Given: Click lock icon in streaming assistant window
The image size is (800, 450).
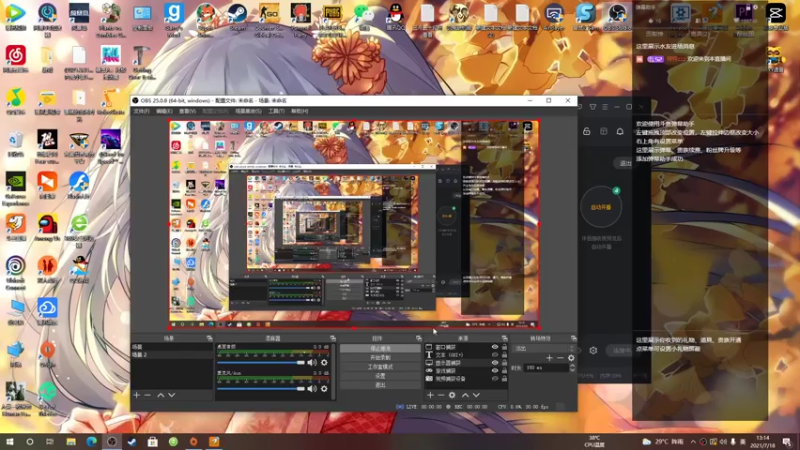Looking at the screenshot, I should coord(587,131).
